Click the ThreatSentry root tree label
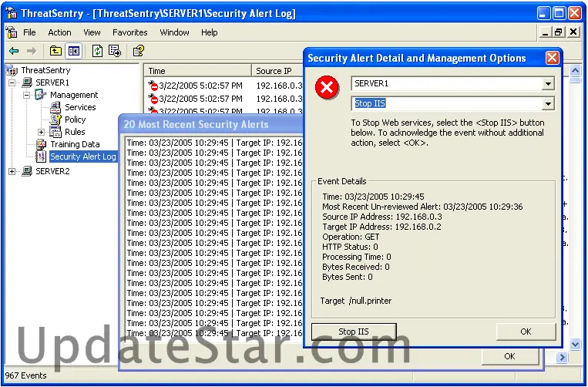This screenshot has width=588, height=387. (45, 70)
